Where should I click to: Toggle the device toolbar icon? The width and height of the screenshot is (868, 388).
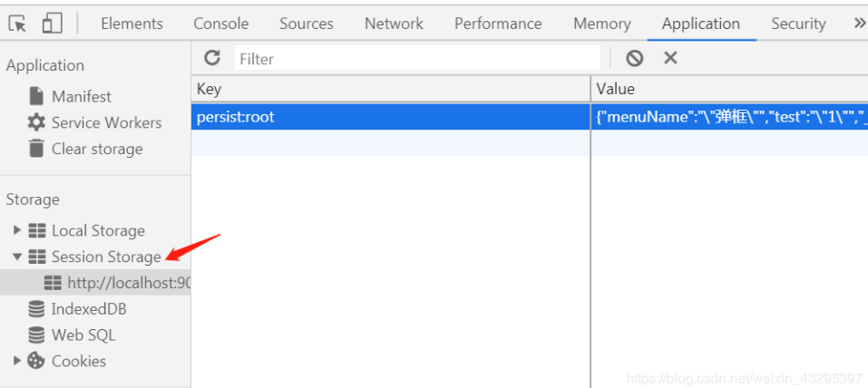pyautogui.click(x=52, y=24)
